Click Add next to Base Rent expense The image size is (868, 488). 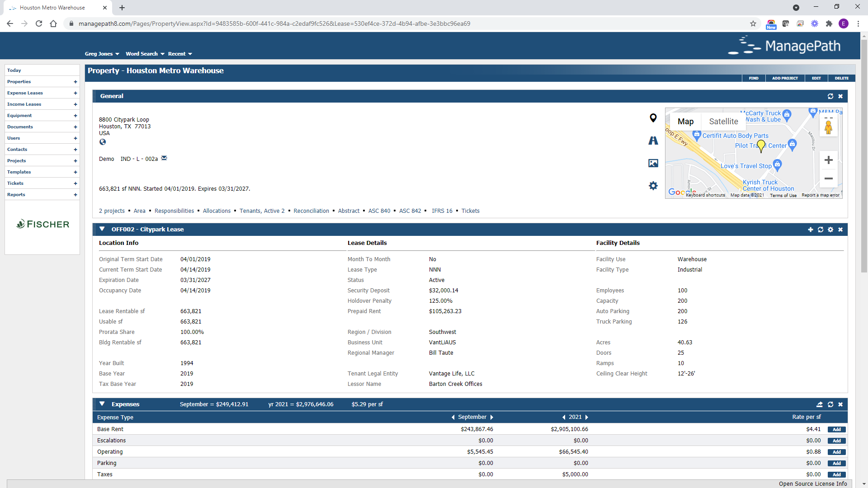[837, 429]
